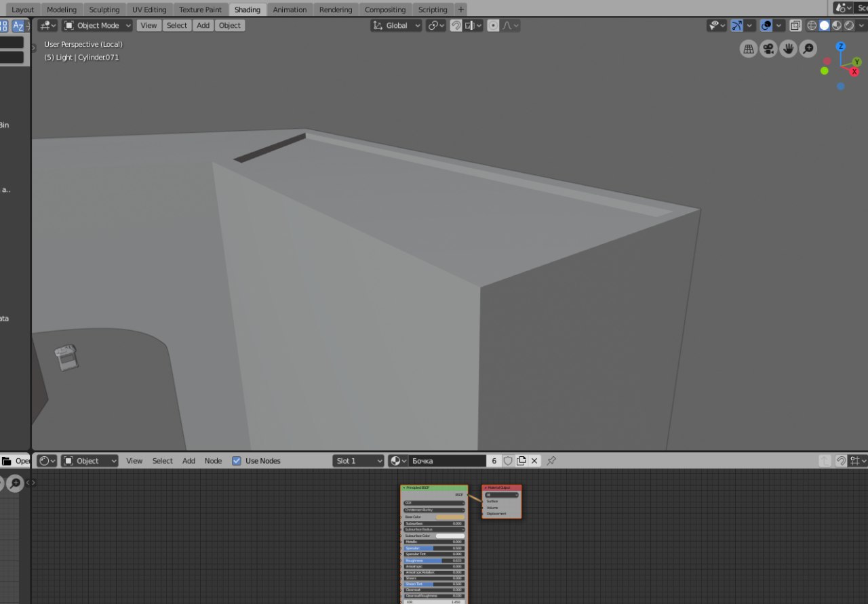Screen dimensions: 868x604
Task: Switch to the Modeling workspace tab
Action: [62, 9]
